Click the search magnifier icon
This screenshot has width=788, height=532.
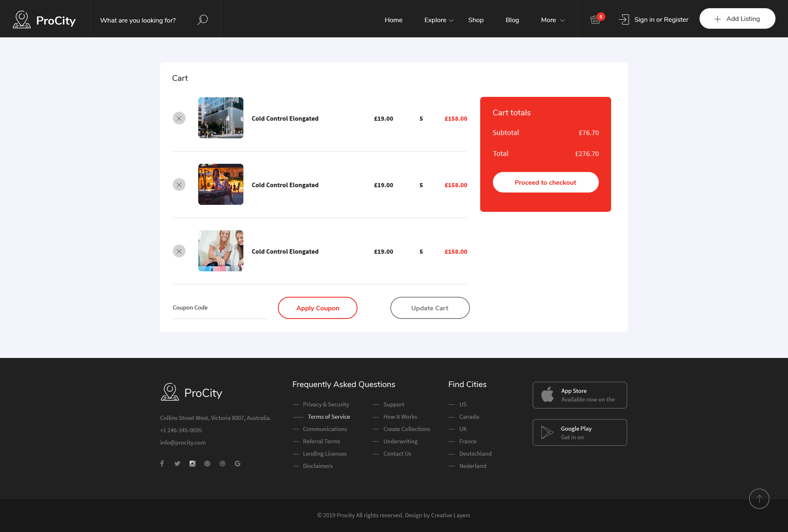coord(202,20)
